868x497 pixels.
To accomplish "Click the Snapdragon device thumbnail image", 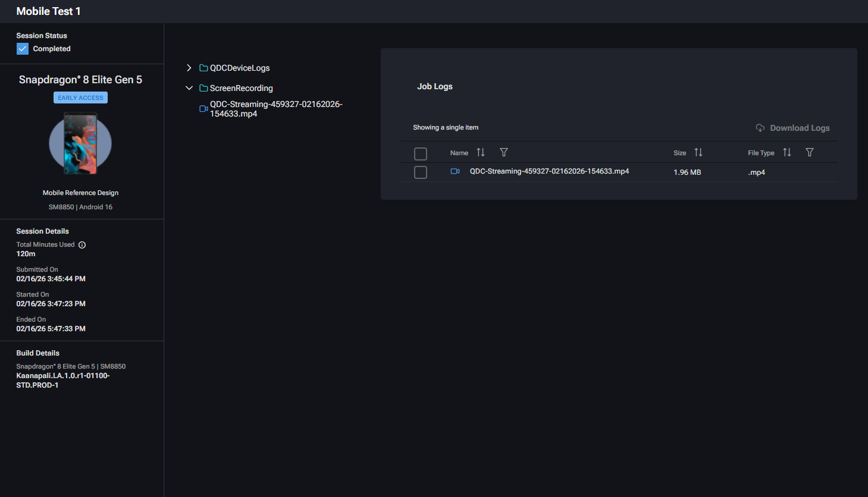I will pyautogui.click(x=80, y=144).
